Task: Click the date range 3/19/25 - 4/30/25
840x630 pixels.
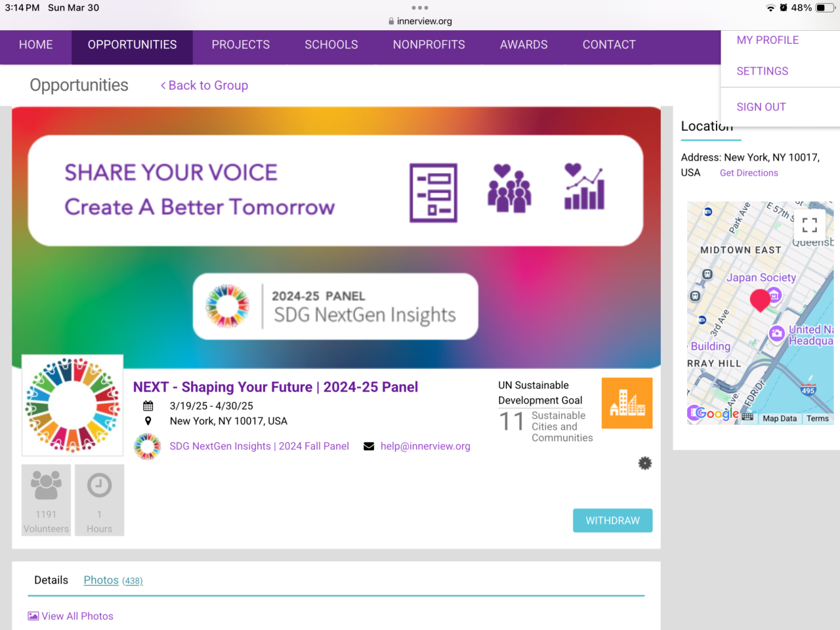Action: (x=211, y=406)
